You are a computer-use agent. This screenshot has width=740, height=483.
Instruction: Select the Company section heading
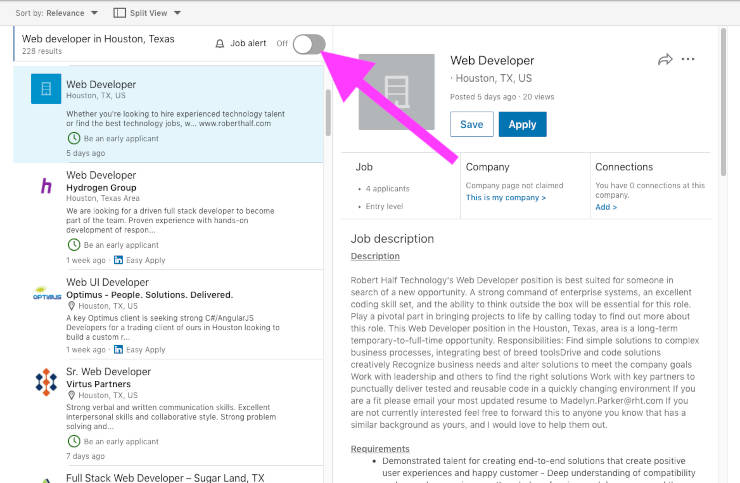point(488,167)
